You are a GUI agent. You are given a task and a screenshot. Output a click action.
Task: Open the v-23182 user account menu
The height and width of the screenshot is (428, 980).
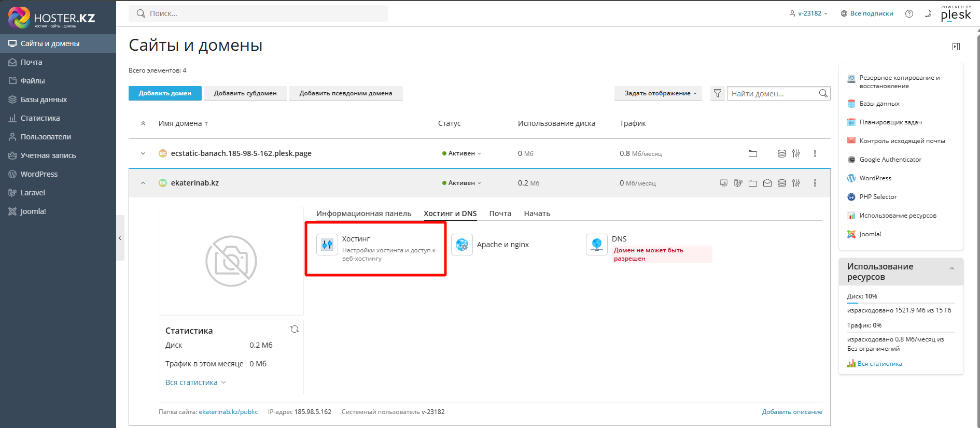tap(808, 13)
